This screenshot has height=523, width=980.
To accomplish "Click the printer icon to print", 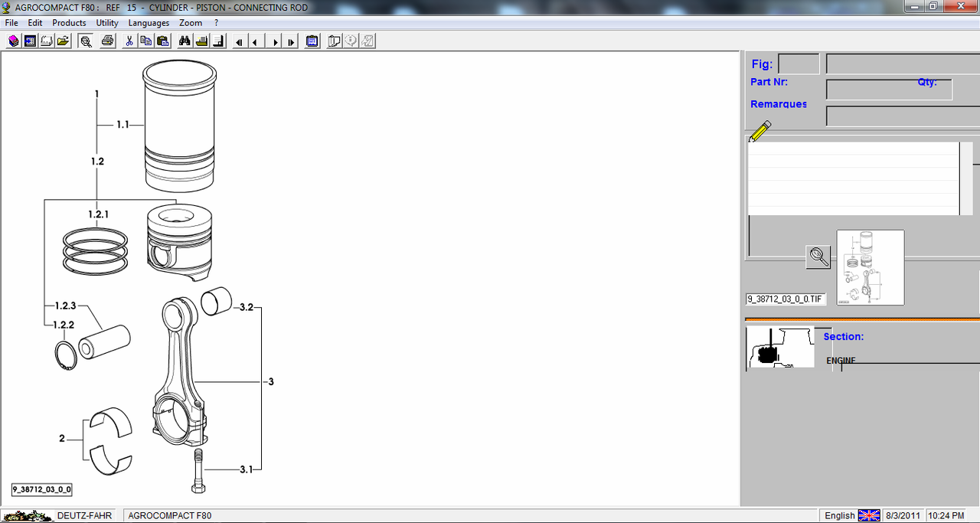I will (x=108, y=41).
